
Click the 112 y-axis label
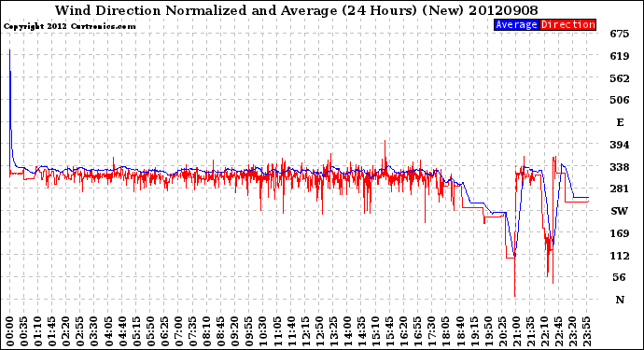pyautogui.click(x=620, y=256)
